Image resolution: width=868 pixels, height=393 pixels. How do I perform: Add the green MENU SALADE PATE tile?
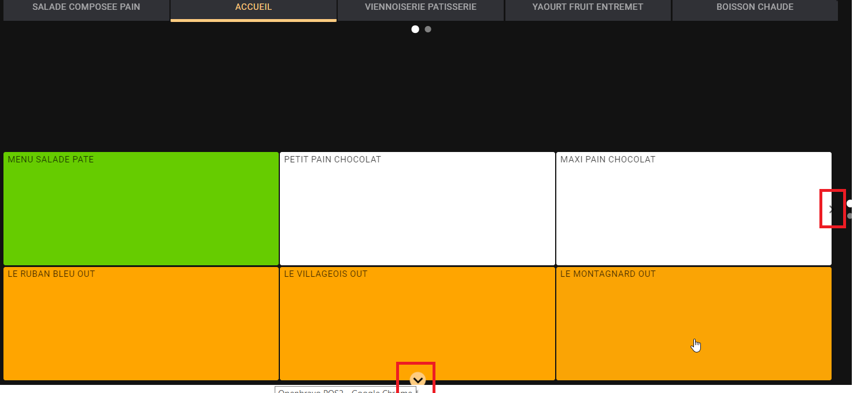pos(141,209)
